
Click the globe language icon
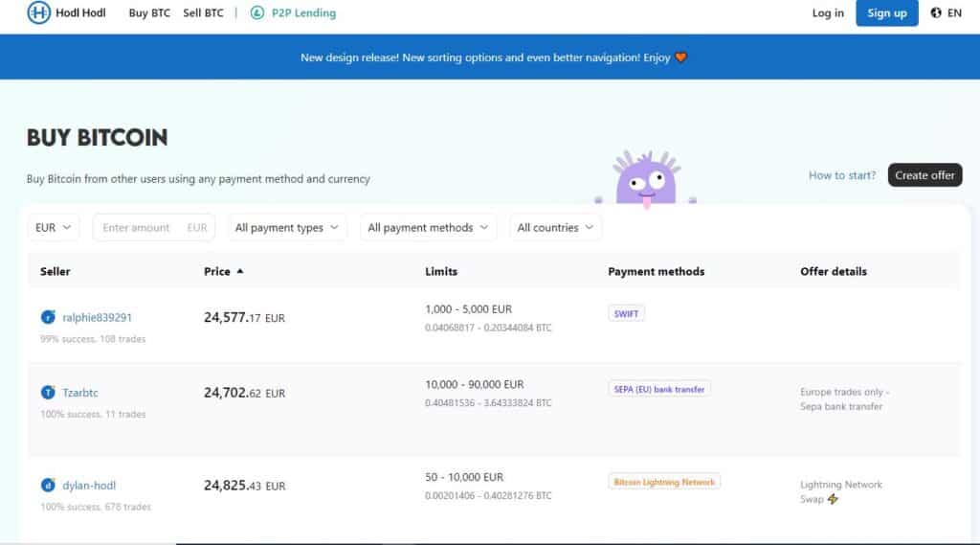click(936, 12)
